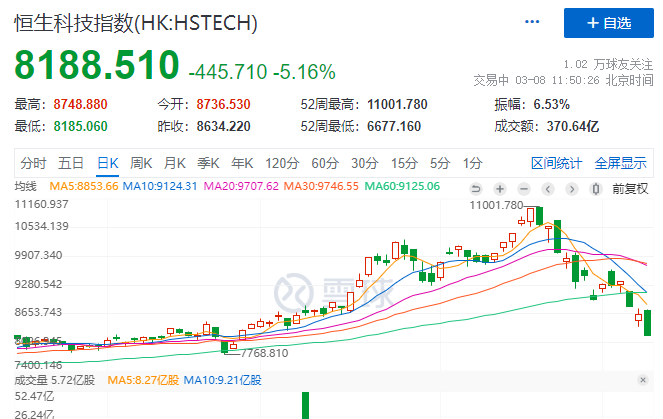Close the volume indicator panel
This screenshot has height=419, width=663.
pos(643,380)
